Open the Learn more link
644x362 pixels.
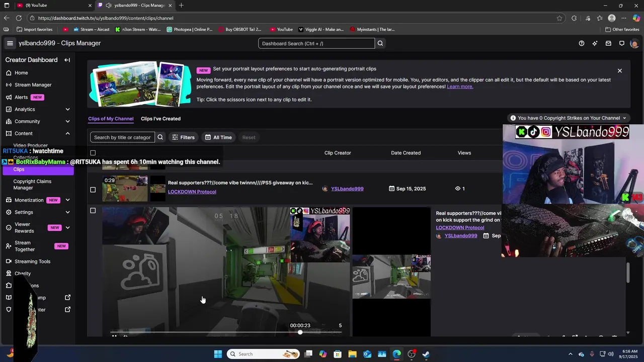[x=460, y=86]
